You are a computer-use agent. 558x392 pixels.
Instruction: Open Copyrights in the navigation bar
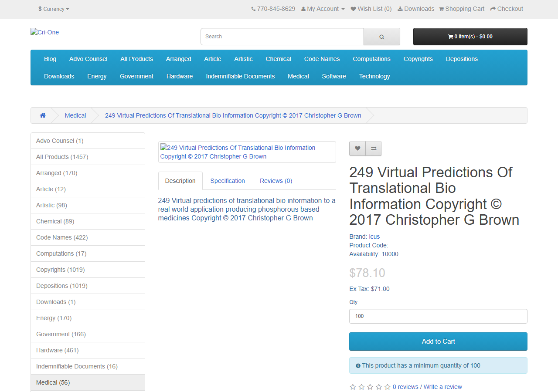tap(418, 59)
